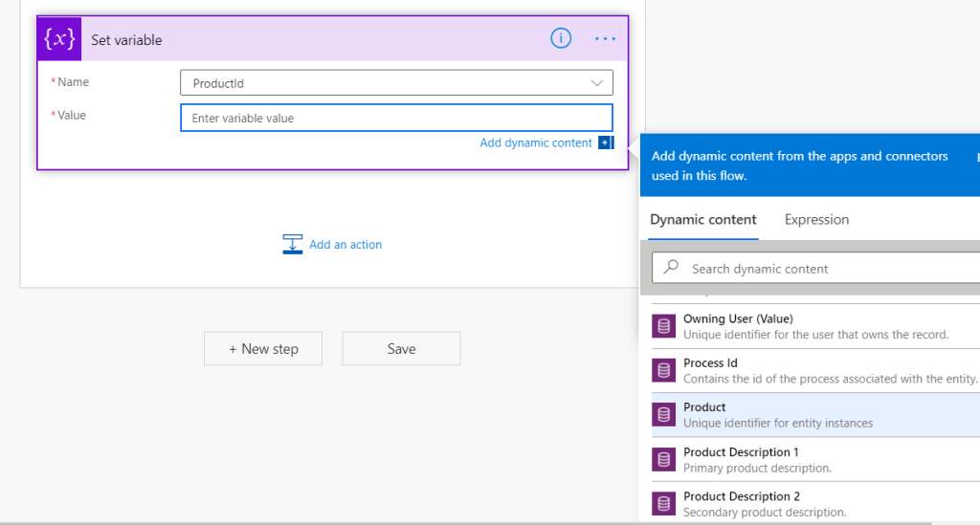This screenshot has height=525, width=980.
Task: Click the Product Description 2 database icon
Action: click(664, 503)
